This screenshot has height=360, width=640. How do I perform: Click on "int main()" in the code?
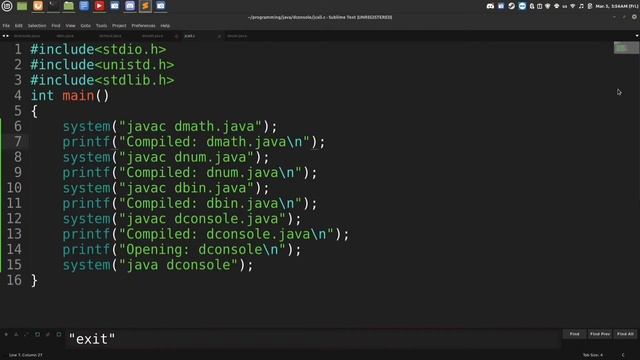70,96
